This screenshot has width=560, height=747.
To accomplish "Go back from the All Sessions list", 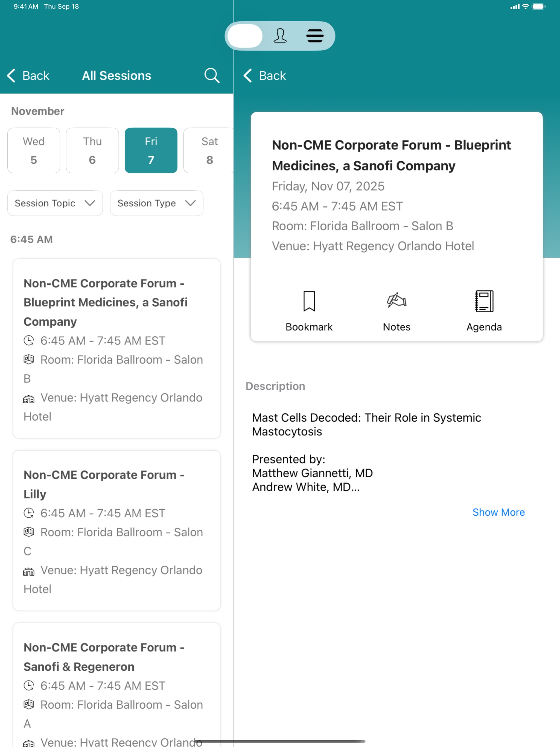I will [x=28, y=76].
